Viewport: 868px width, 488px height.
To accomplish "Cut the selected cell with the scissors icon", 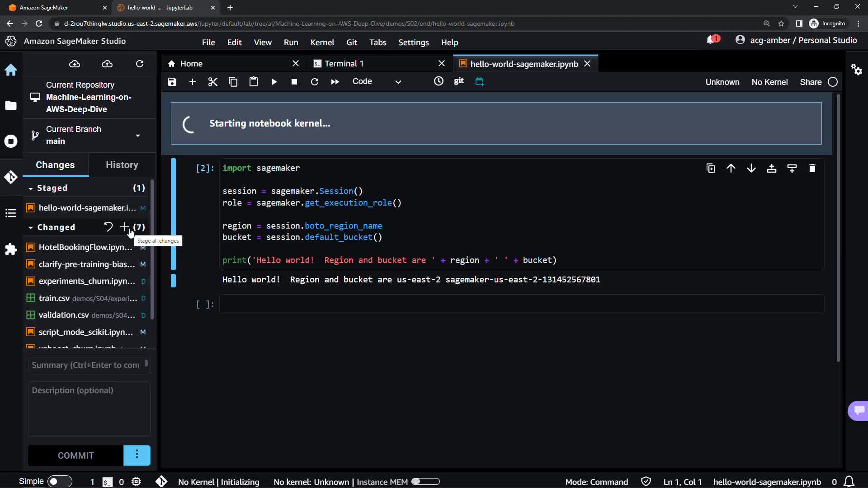I will (x=212, y=82).
